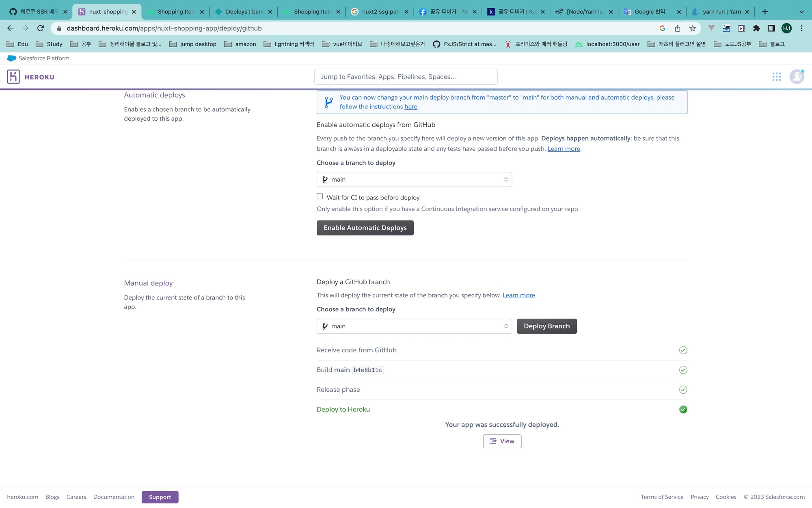
Task: Click the Deploy to Heroku green checkmark
Action: coord(683,409)
